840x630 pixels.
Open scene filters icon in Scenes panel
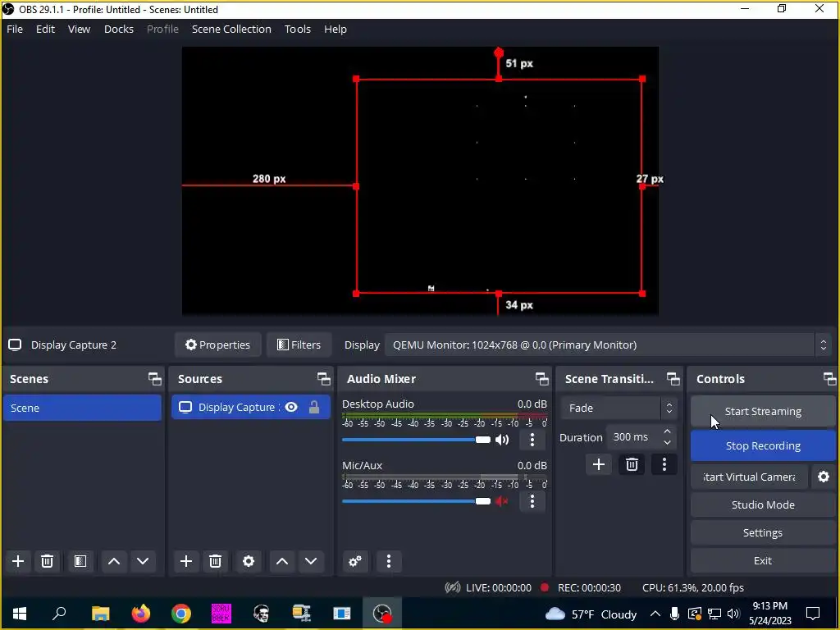pos(80,561)
